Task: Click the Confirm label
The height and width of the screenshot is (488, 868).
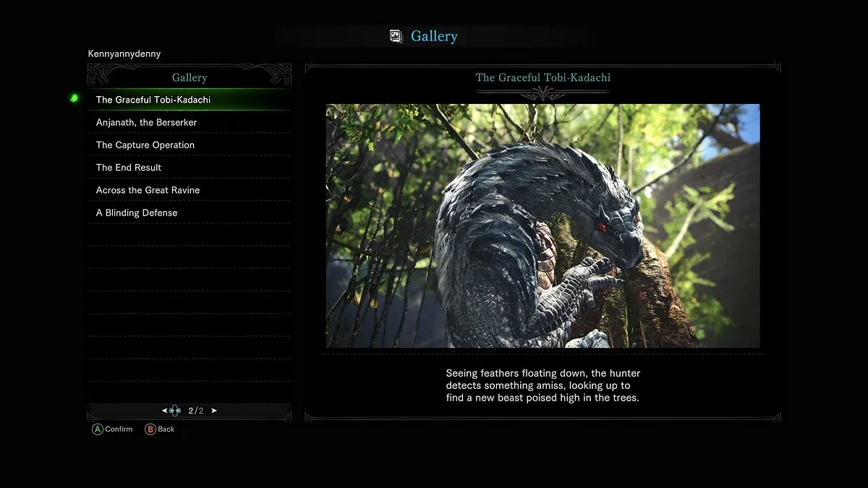Action: (119, 429)
